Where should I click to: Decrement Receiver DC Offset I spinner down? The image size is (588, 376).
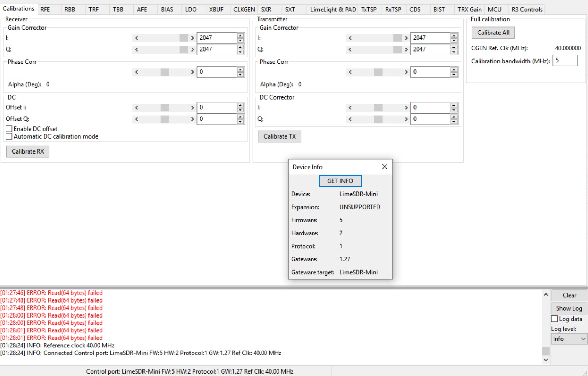click(240, 110)
